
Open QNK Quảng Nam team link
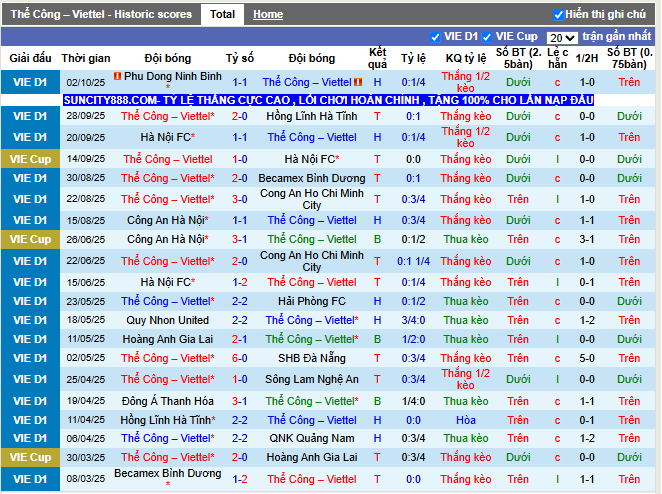(312, 438)
